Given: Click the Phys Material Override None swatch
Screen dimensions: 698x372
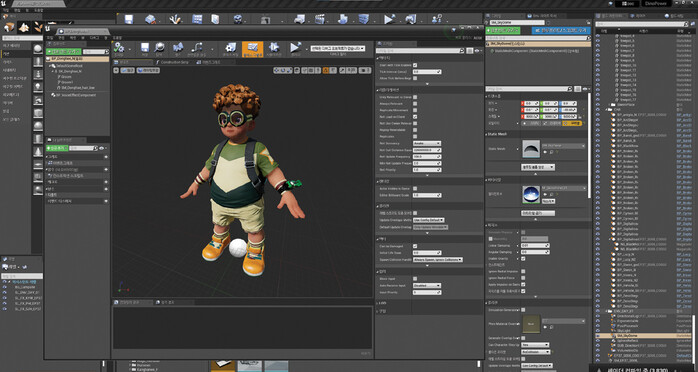Looking at the screenshot, I should click(x=532, y=324).
